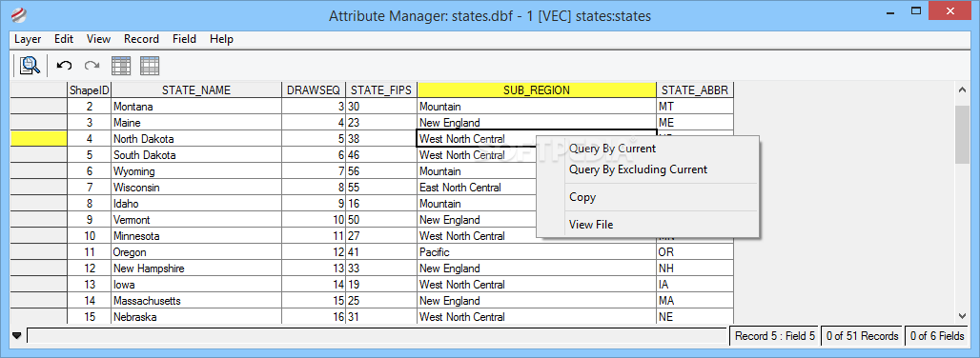Click the North Dakota state name cell
This screenshot has height=358, width=980.
(196, 138)
